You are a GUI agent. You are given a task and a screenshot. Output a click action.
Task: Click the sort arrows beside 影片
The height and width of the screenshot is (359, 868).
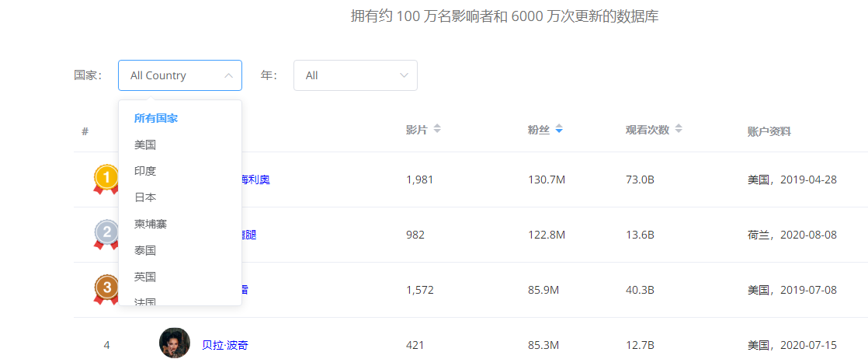pos(437,129)
